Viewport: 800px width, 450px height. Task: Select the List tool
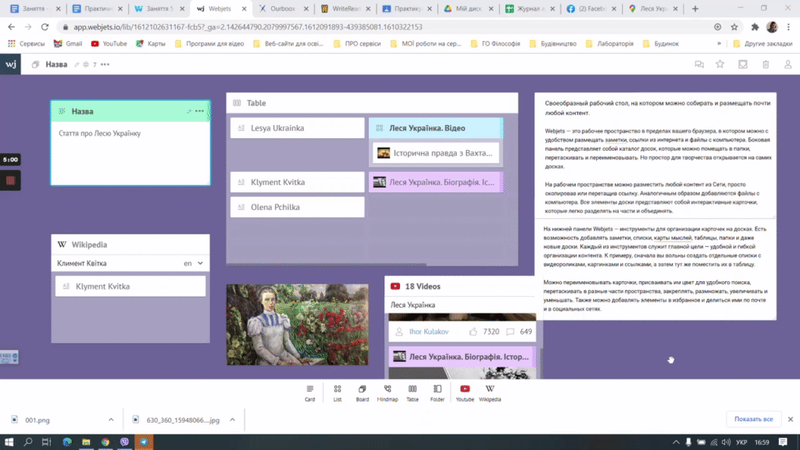click(337, 392)
